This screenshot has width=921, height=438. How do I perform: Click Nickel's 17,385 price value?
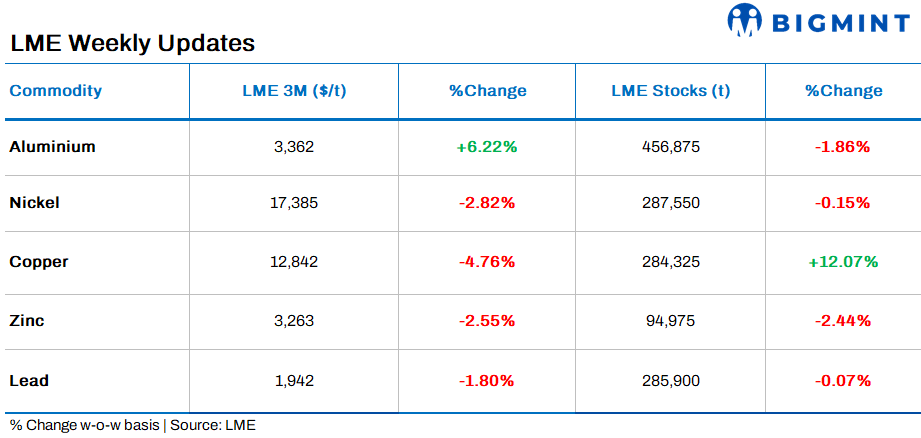[294, 203]
